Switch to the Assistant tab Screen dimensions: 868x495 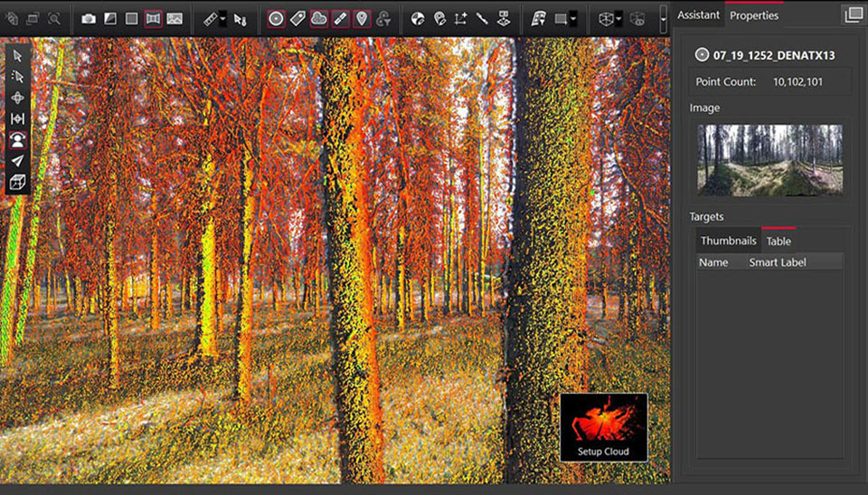698,15
